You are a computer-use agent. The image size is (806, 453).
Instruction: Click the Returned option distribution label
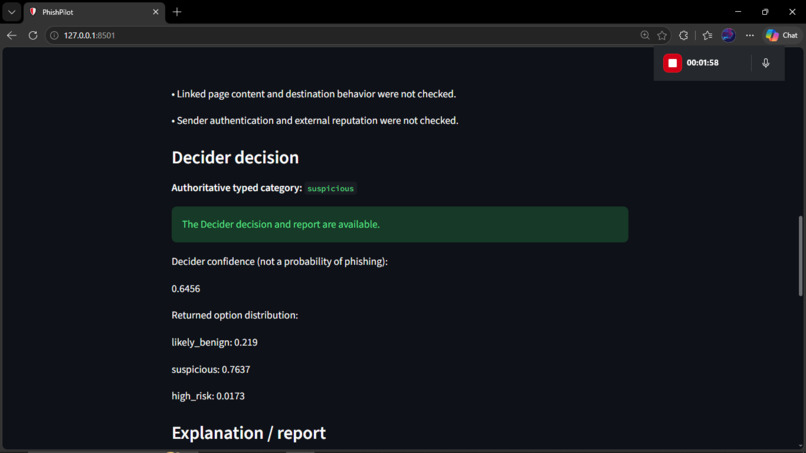tap(234, 315)
